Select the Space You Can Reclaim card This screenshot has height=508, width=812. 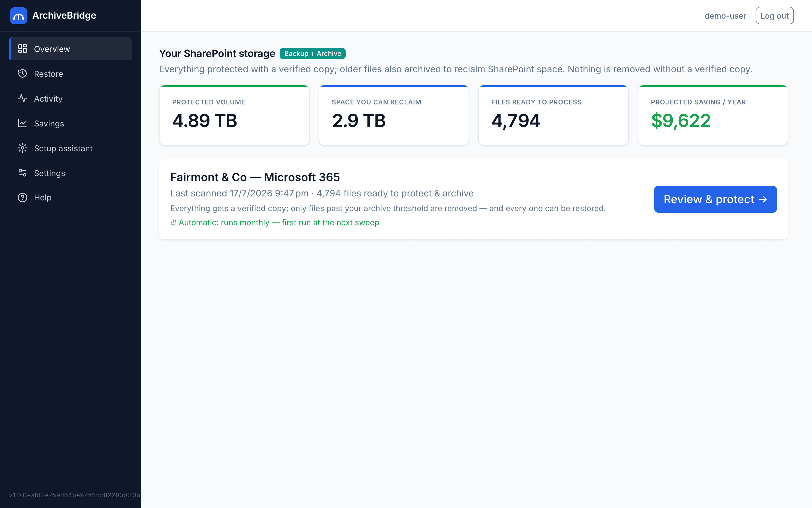(x=394, y=115)
